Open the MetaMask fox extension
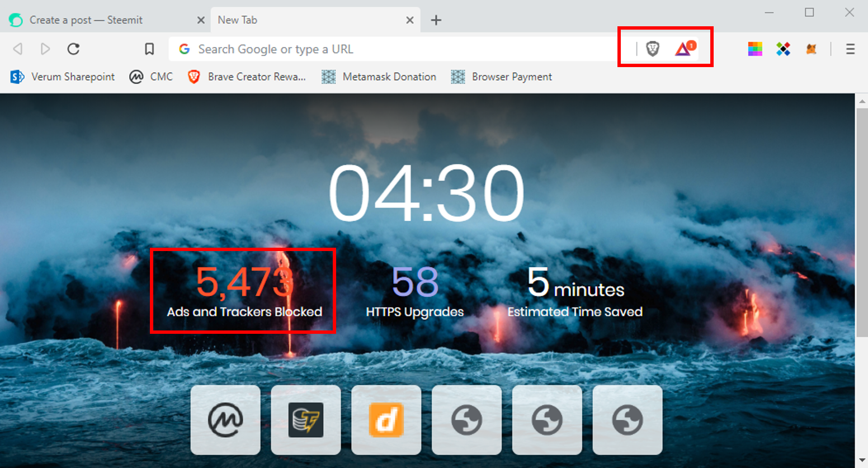 click(x=811, y=49)
